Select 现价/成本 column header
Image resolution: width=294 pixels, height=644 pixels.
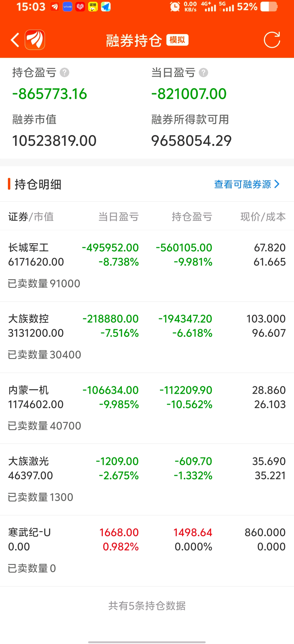point(263,216)
